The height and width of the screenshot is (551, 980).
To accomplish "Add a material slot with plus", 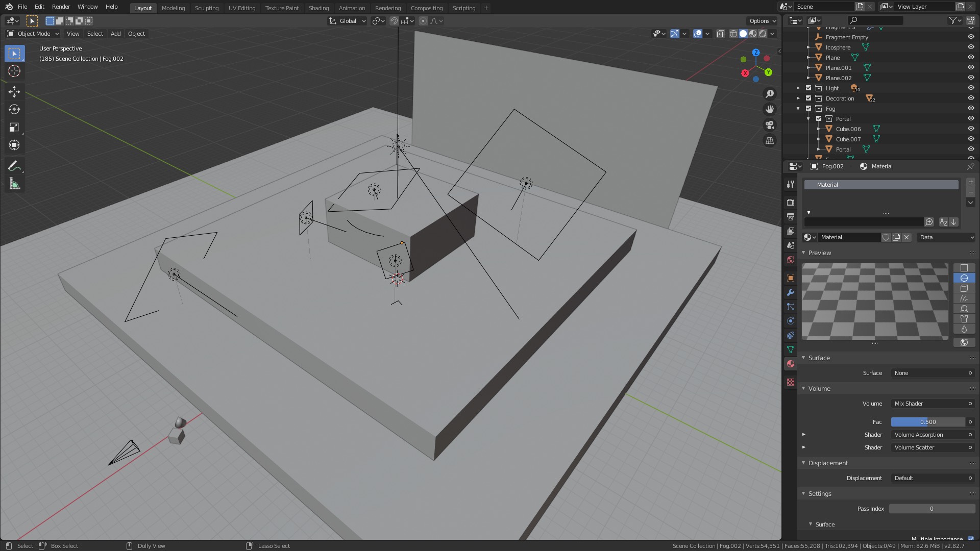I will click(971, 182).
